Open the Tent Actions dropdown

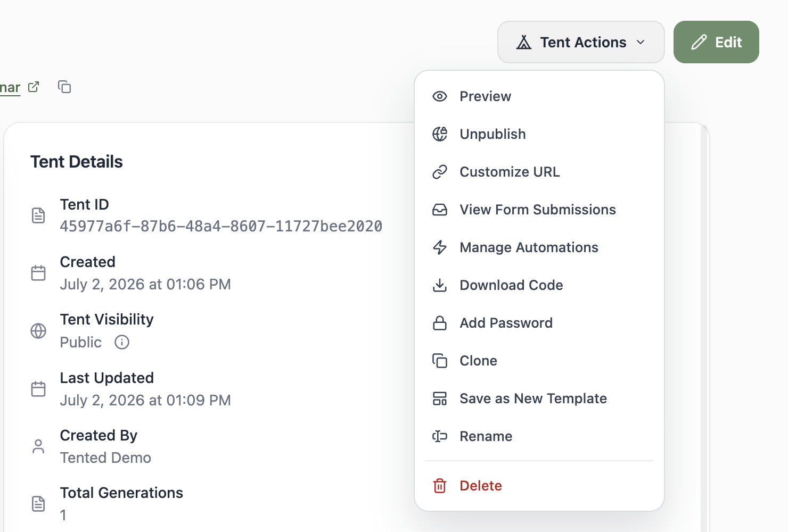pyautogui.click(x=581, y=42)
